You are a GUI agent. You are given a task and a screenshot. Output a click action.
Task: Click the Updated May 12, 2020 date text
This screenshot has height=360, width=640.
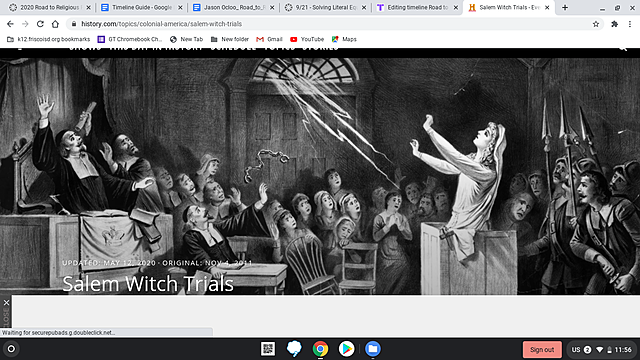[109, 263]
